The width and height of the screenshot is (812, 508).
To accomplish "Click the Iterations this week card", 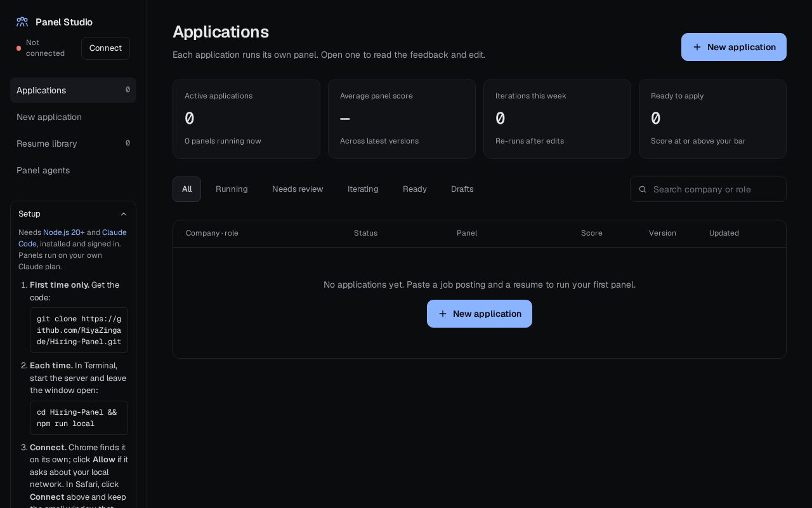I will point(557,119).
